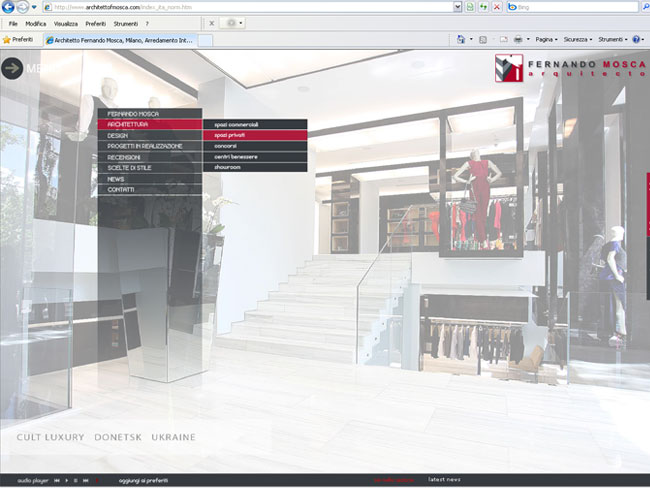Click the Fernando Mosca arquitecto logo
Image resolution: width=650 pixels, height=488 pixels.
pos(570,68)
